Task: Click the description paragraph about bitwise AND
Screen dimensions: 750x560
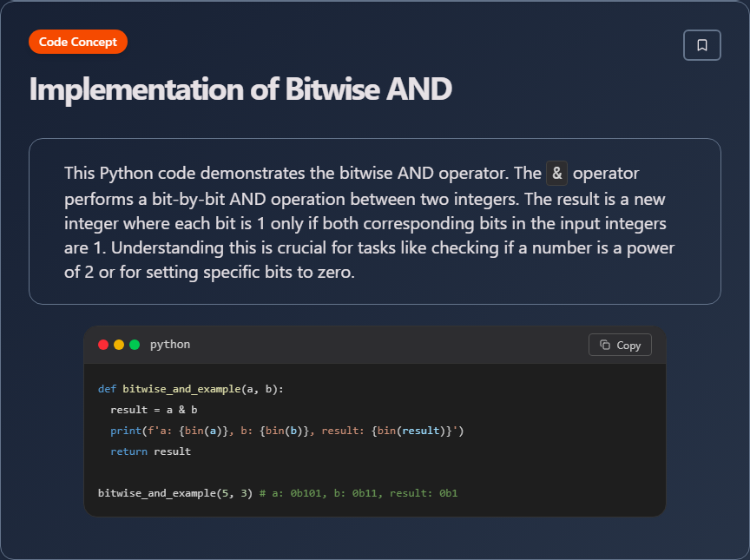Action: point(369,222)
